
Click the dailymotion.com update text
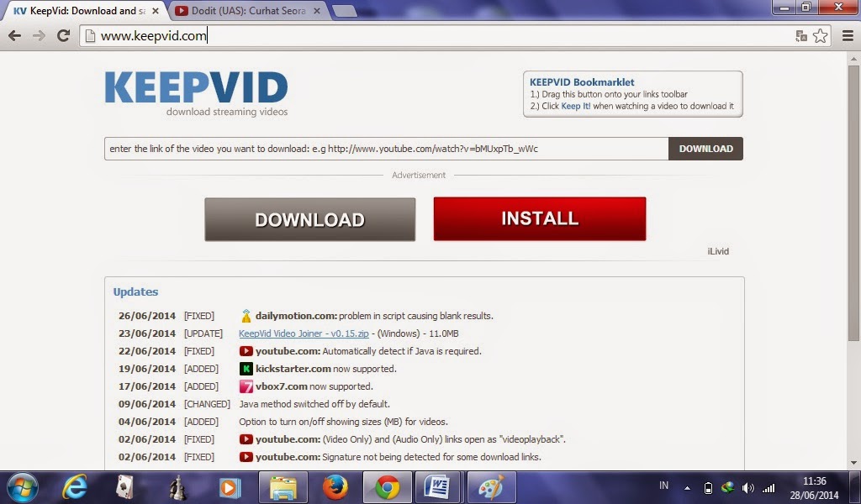[x=374, y=316]
